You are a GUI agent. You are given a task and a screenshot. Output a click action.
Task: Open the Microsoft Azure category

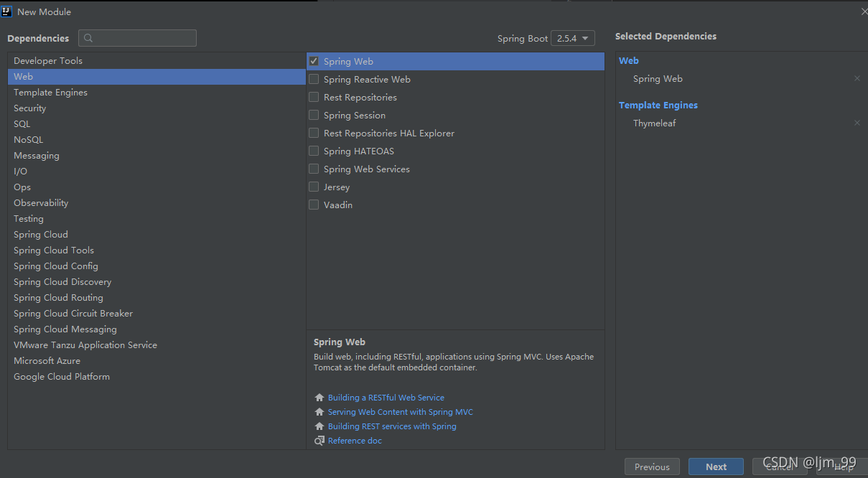[x=157, y=361]
